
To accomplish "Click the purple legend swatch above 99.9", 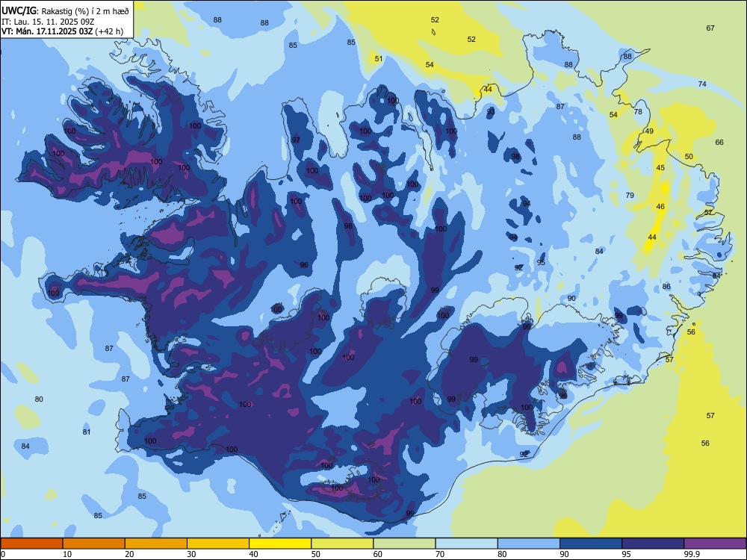I will click(715, 544).
